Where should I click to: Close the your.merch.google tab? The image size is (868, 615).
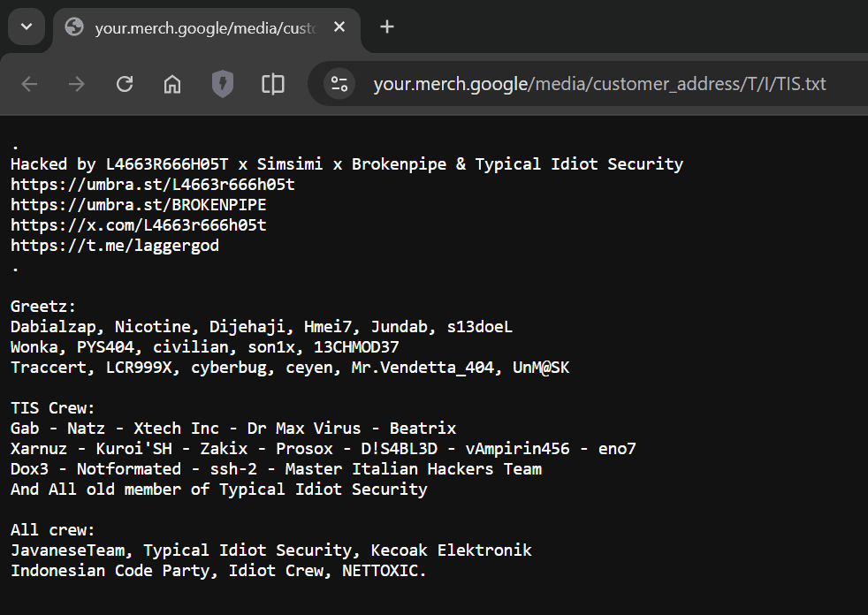(x=339, y=27)
